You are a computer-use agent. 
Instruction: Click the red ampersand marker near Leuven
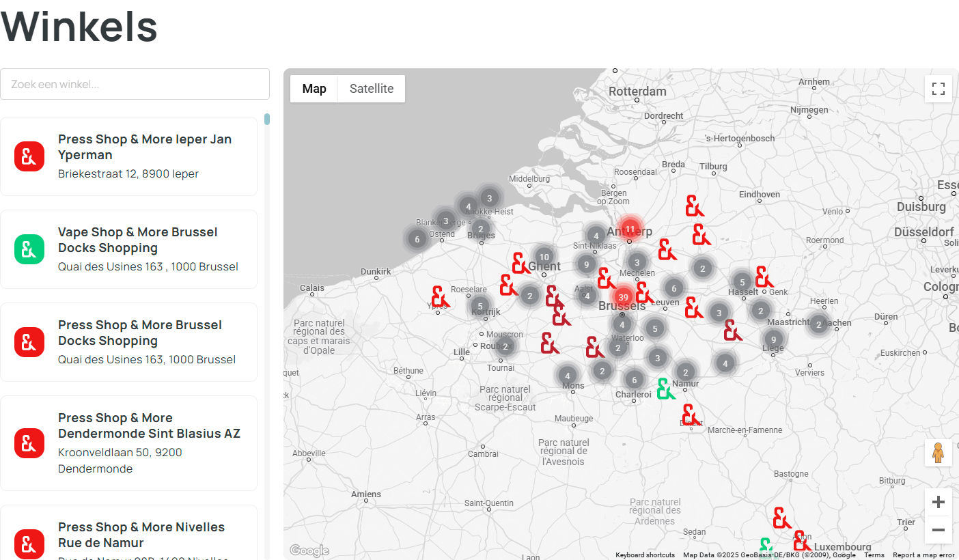click(x=643, y=292)
